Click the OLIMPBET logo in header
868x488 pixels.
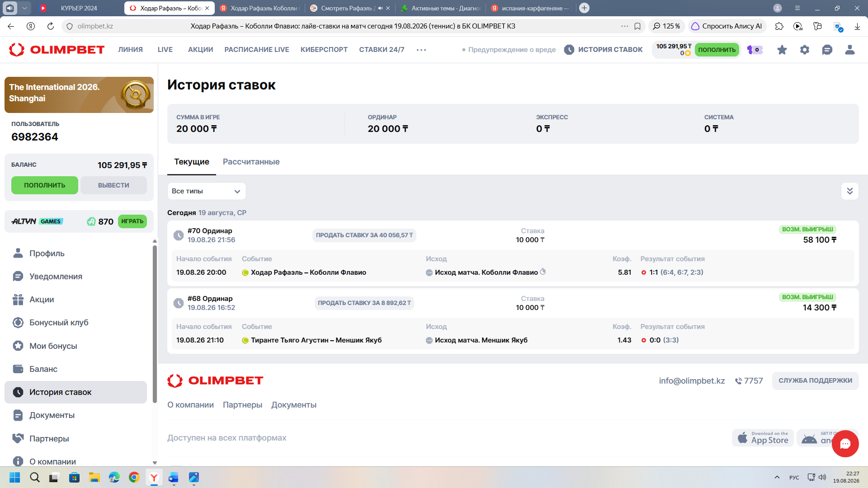(x=57, y=50)
